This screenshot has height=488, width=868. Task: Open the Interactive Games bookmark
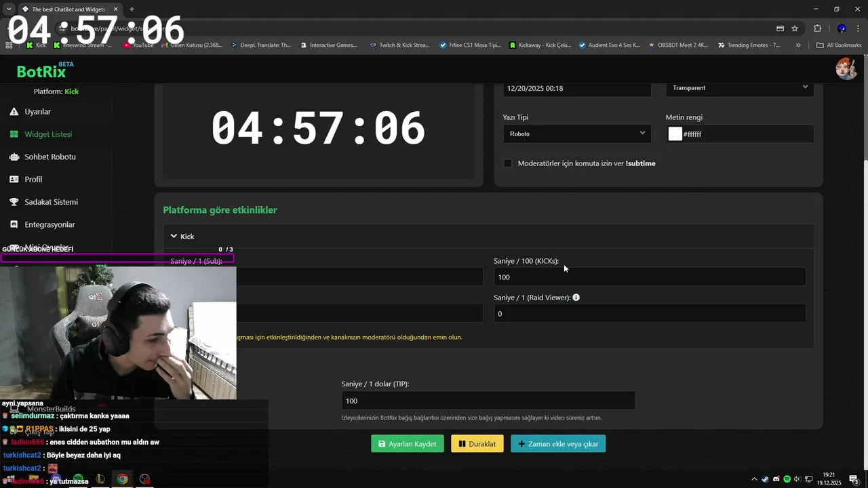[328, 45]
